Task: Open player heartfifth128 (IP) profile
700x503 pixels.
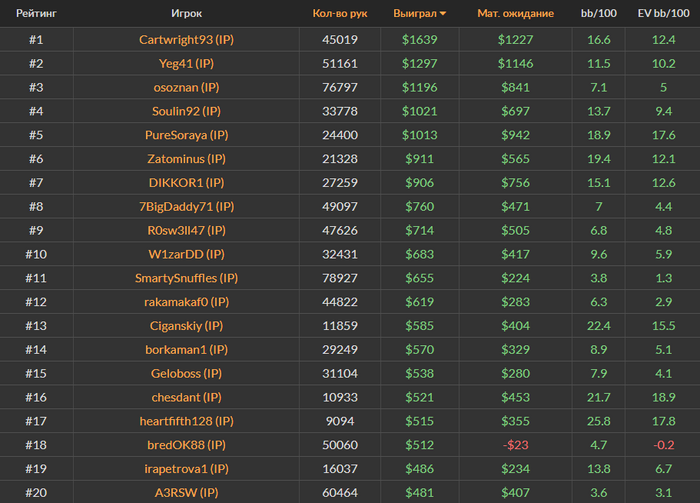Action: (187, 421)
